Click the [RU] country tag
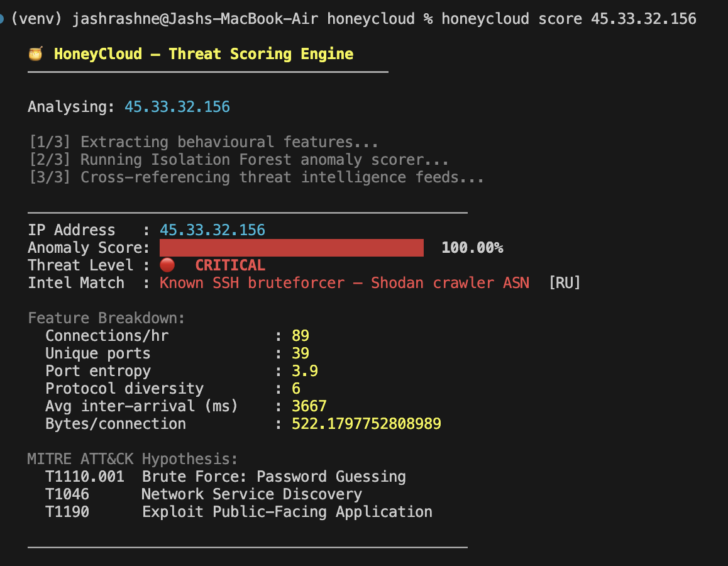 [565, 283]
